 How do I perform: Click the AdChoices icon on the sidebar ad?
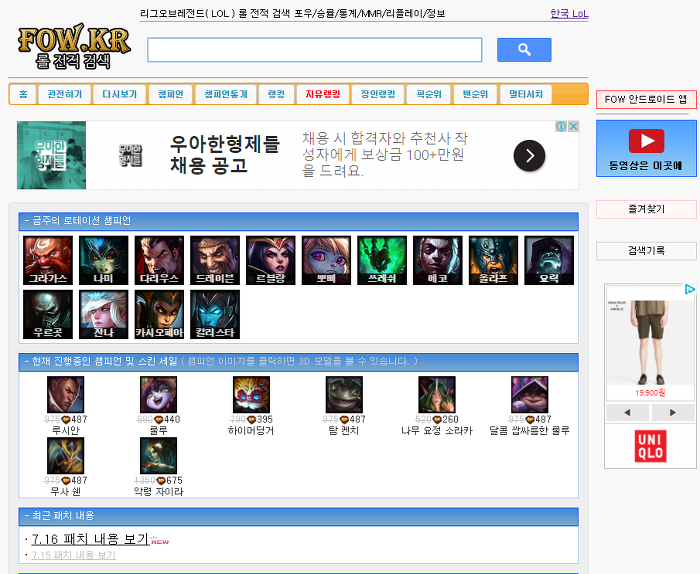tap(690, 289)
